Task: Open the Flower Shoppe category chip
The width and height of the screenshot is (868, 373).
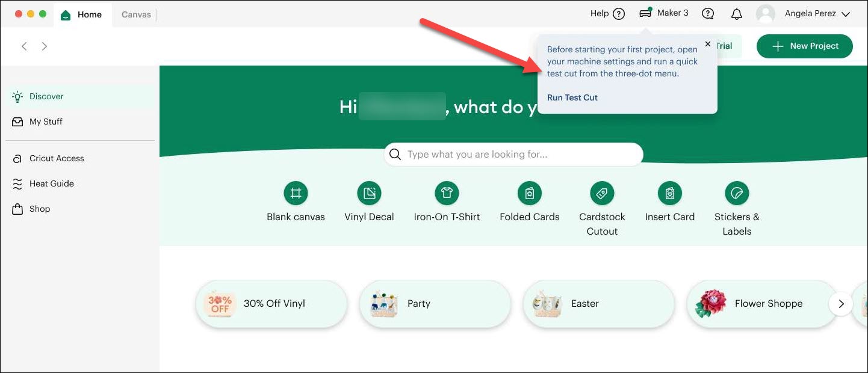Action: tap(762, 304)
